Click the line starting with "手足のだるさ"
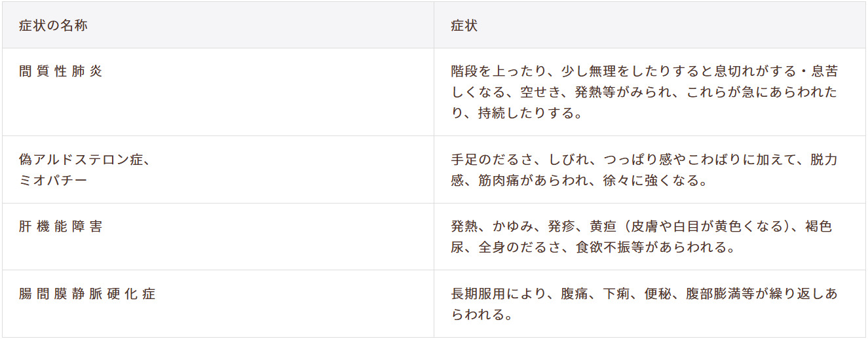Viewport: 868px width, 339px height. coord(643,160)
